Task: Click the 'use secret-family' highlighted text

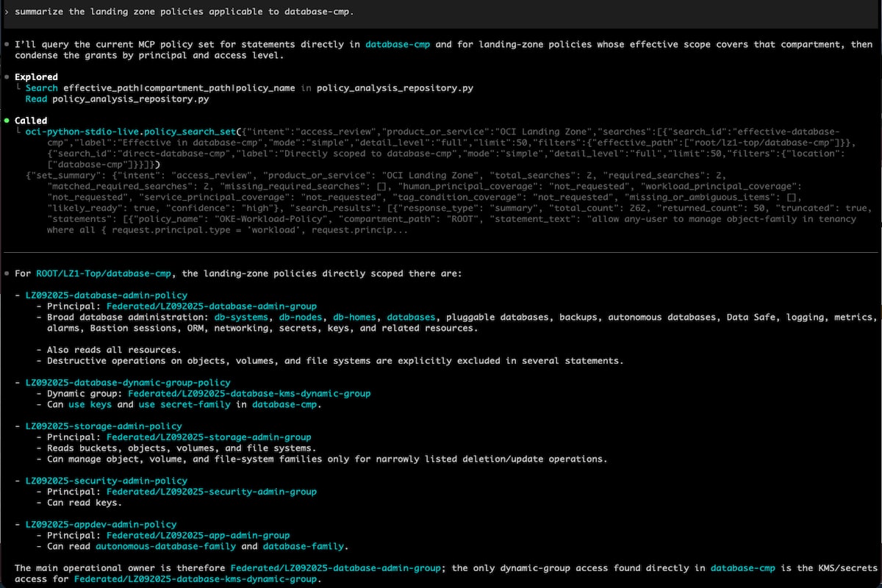Action: pos(183,405)
